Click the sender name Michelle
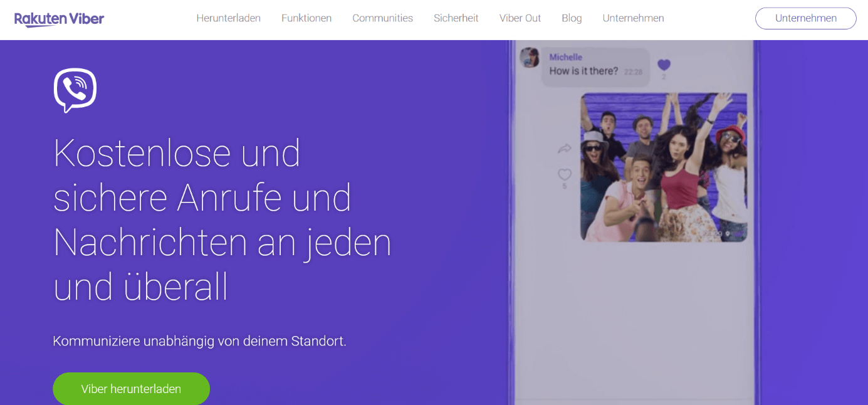The width and height of the screenshot is (868, 405). (x=566, y=57)
